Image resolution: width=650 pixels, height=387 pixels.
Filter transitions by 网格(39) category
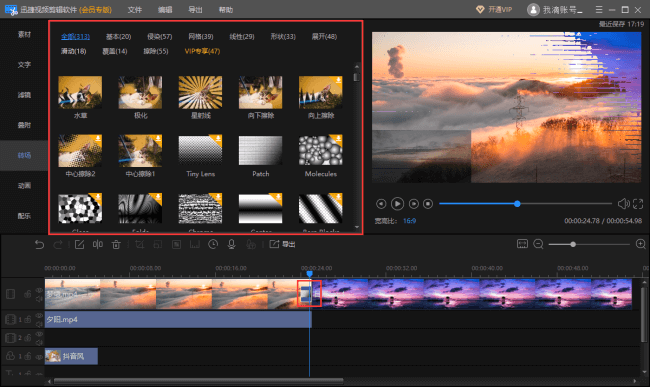pos(201,36)
